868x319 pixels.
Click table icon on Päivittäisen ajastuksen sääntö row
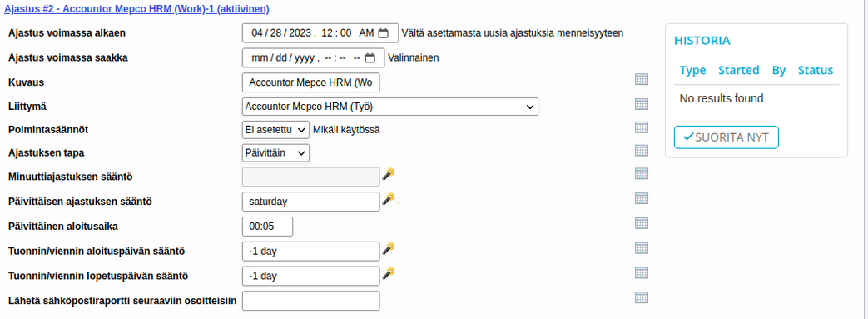coord(642,198)
